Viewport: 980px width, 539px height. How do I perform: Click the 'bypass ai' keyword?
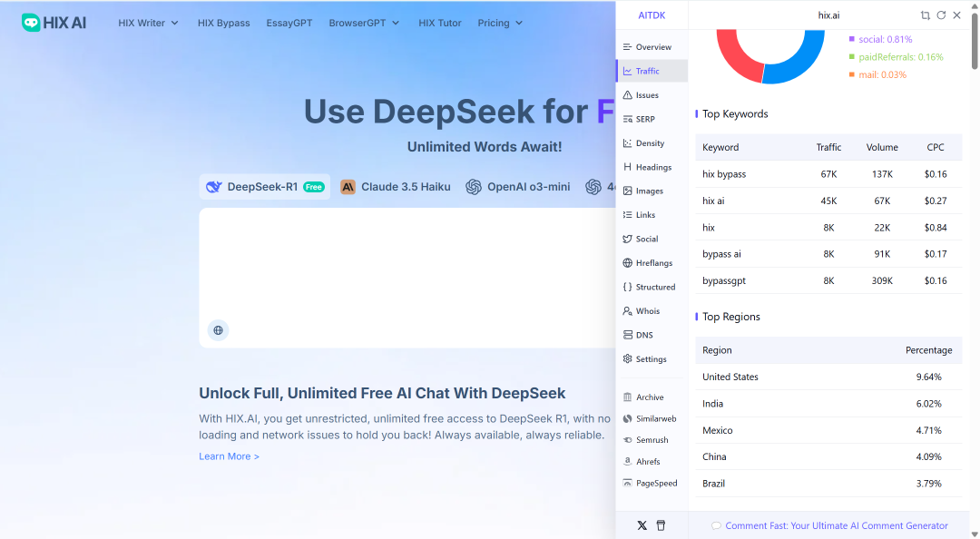point(721,254)
